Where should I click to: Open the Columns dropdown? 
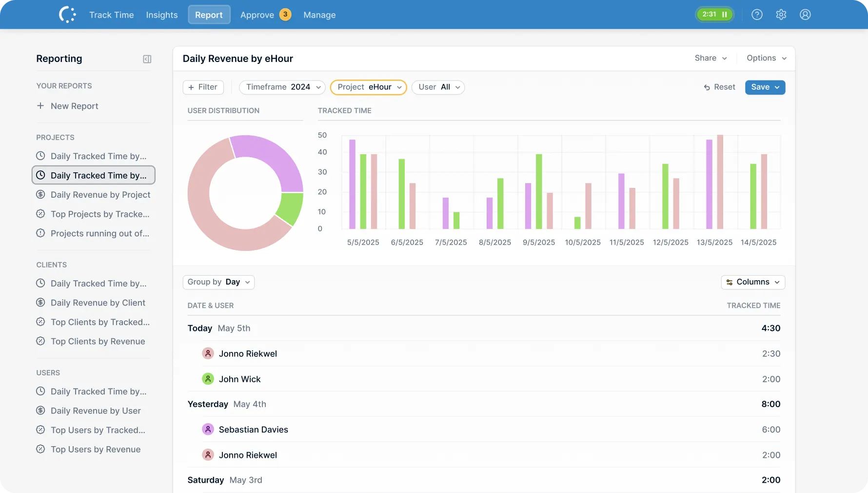[752, 282]
